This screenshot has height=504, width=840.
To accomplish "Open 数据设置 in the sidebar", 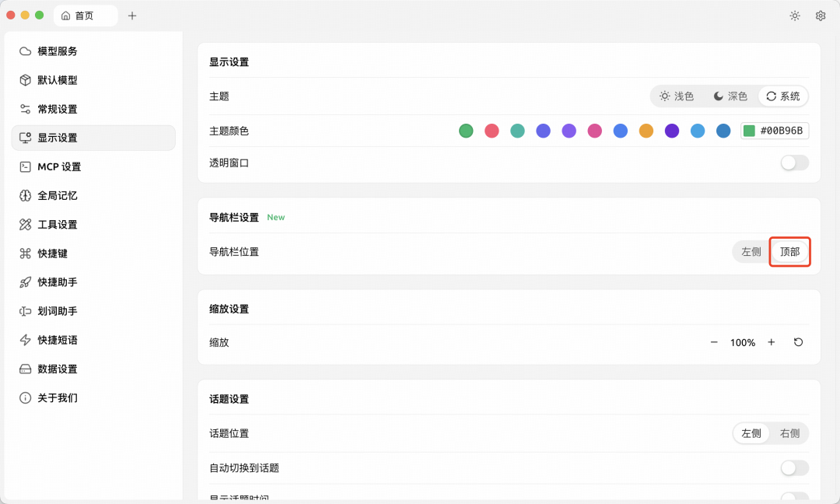I will tap(54, 369).
